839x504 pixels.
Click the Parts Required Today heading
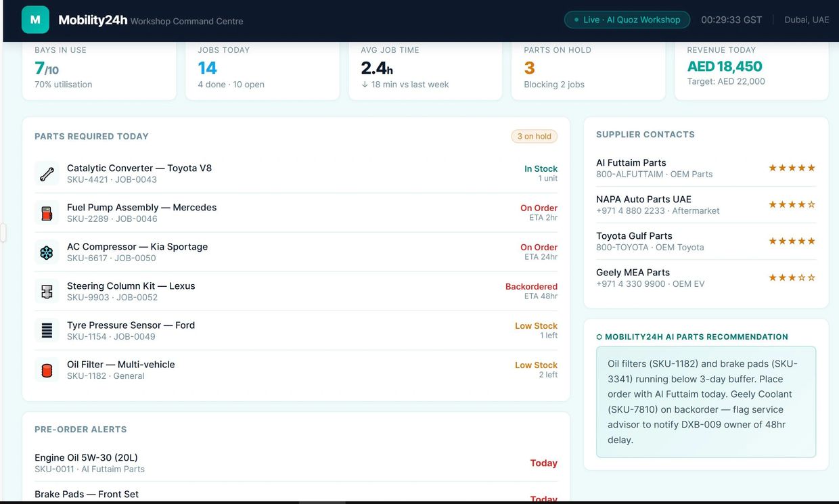click(x=91, y=136)
